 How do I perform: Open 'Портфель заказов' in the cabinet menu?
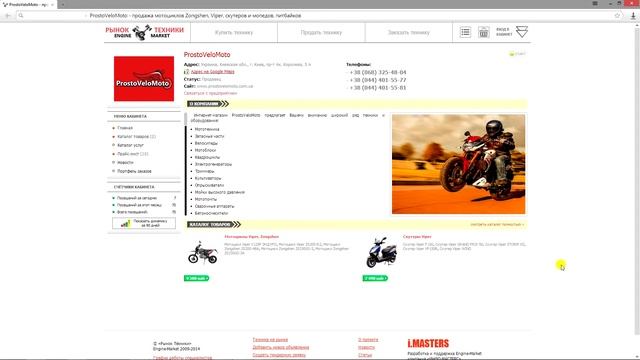point(134,171)
